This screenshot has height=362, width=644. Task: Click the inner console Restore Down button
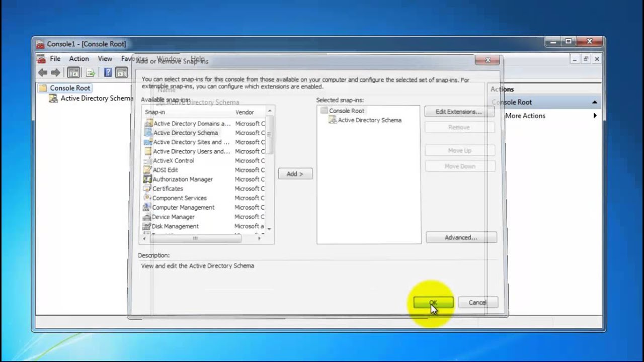(586, 59)
